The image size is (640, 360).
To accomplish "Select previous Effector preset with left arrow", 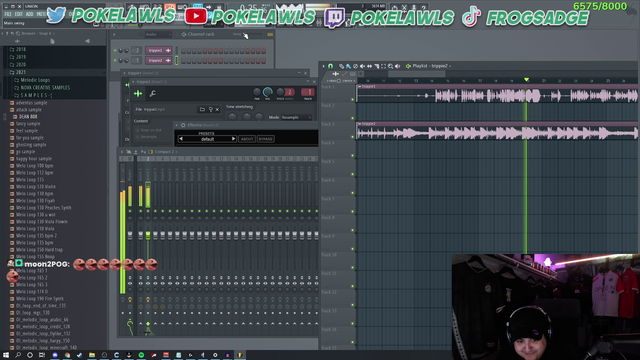I will coord(181,139).
